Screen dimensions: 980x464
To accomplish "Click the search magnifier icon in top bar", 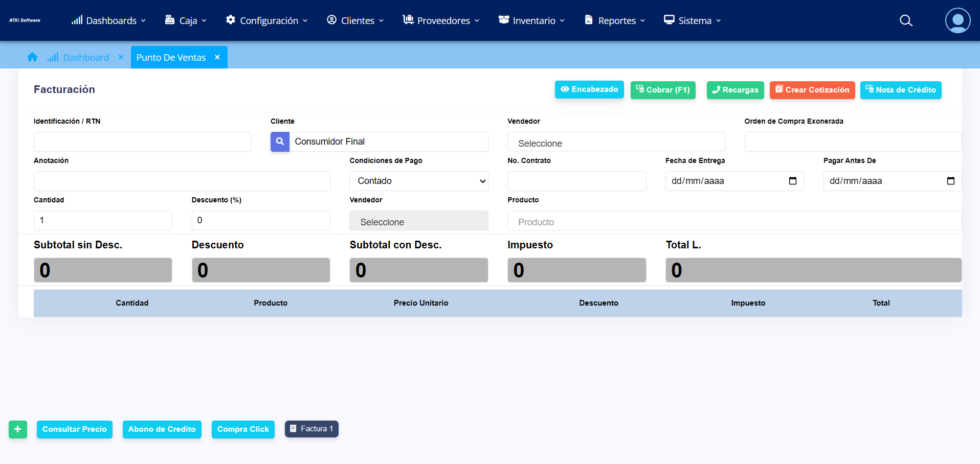I will point(906,20).
